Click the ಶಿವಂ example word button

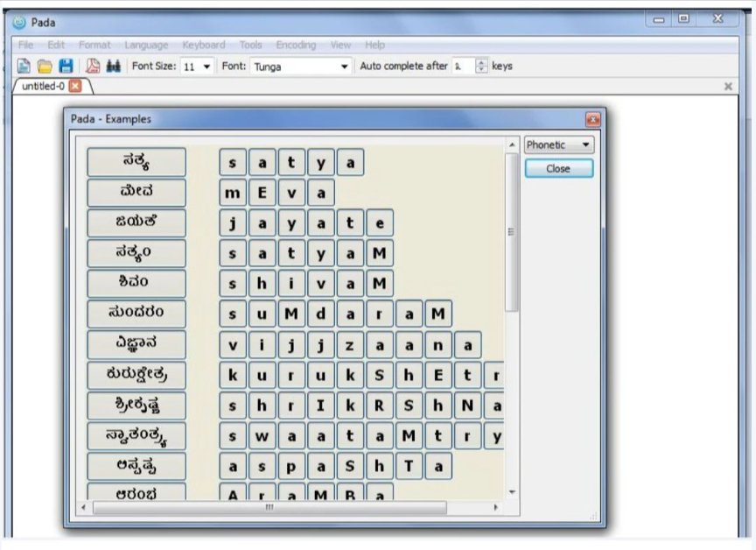[136, 283]
